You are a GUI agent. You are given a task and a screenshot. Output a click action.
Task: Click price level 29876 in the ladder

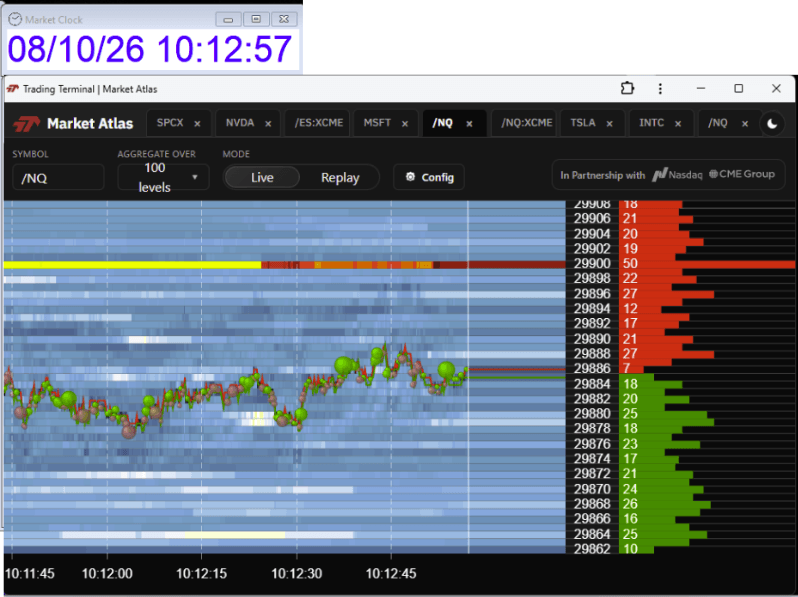(592, 444)
